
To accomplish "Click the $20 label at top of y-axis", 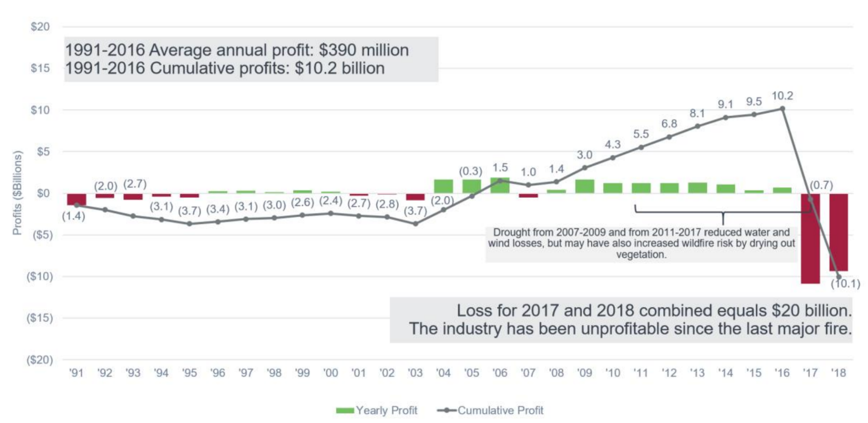I will pyautogui.click(x=40, y=27).
